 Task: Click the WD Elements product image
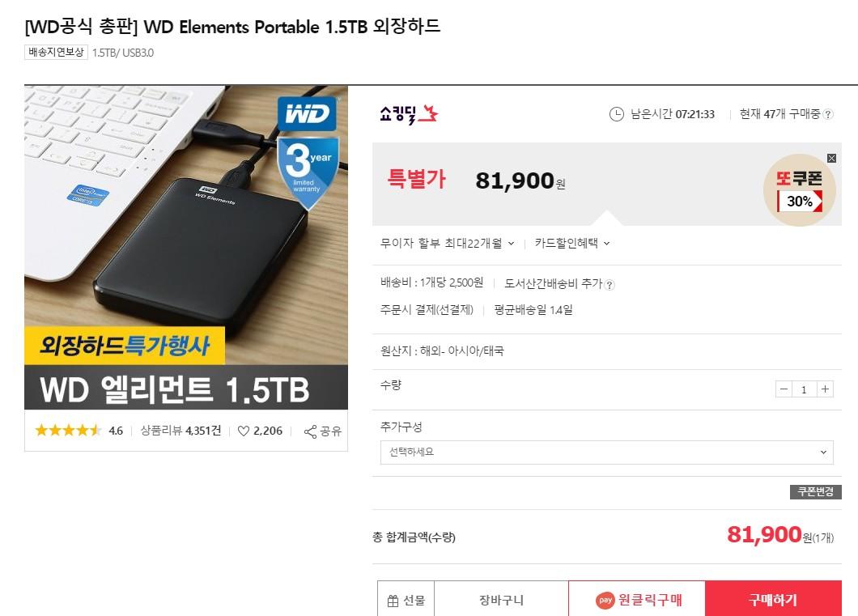pos(186,247)
